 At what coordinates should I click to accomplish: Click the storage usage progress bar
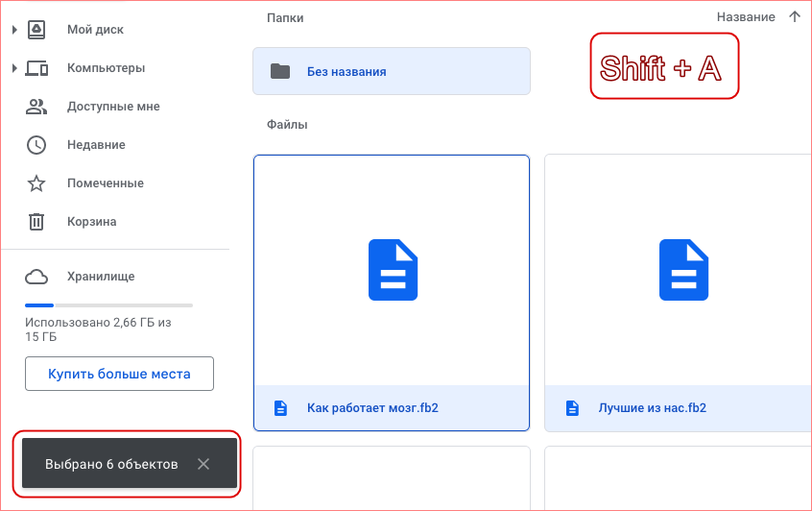[108, 305]
